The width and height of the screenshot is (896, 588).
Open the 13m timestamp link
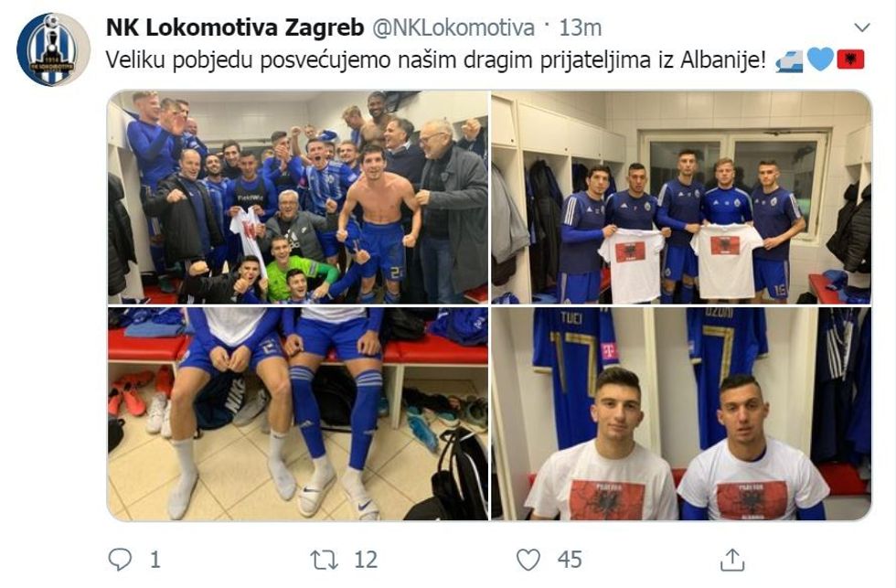(580, 27)
